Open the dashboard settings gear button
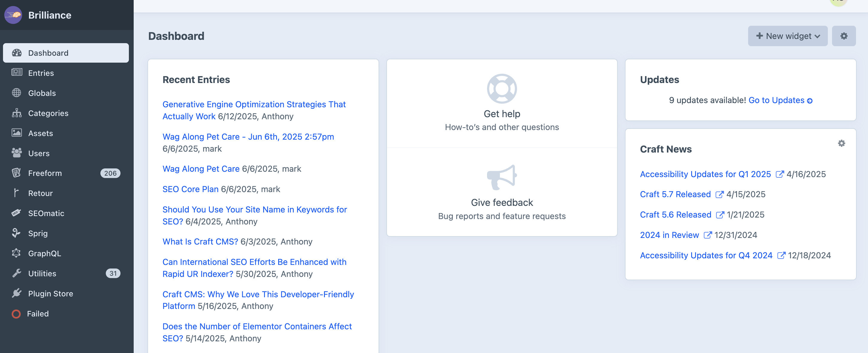This screenshot has height=353, width=868. click(843, 36)
